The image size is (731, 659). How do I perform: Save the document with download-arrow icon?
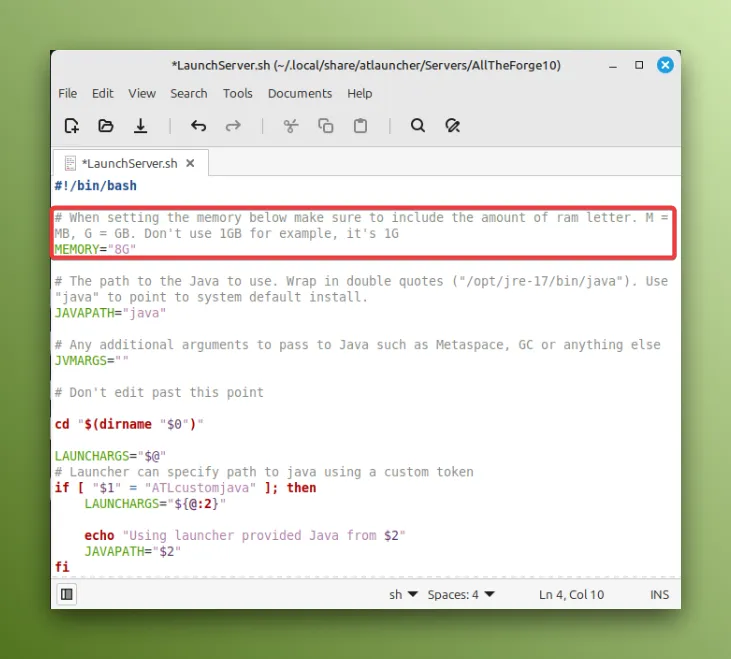(x=140, y=126)
